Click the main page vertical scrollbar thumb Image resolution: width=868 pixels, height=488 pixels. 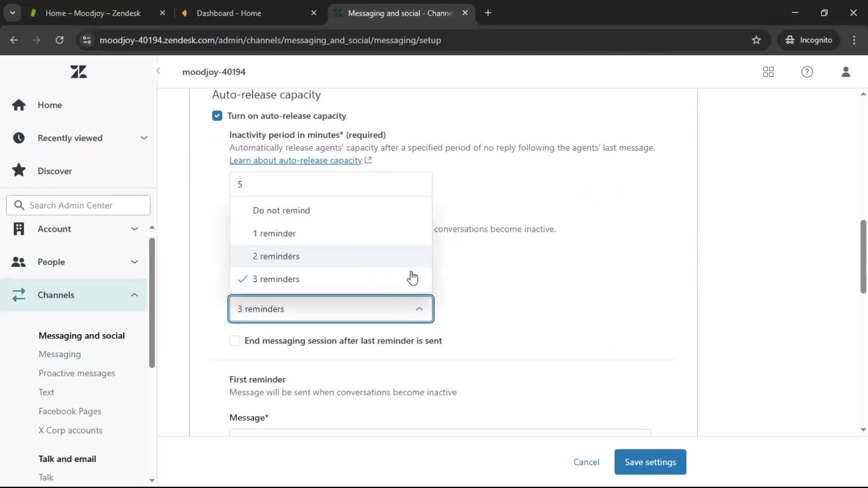pyautogui.click(x=863, y=256)
